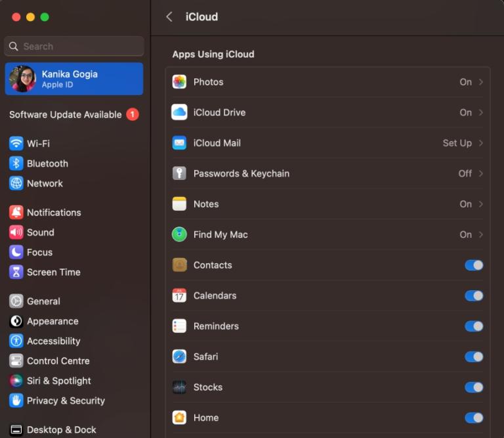Go back using the back arrow
Screen dimensions: 504x438
coord(169,17)
